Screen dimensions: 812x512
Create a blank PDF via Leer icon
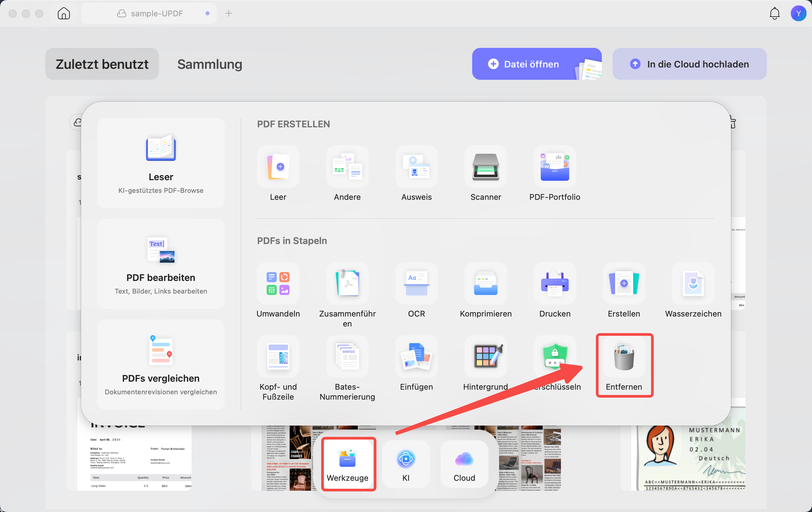[278, 167]
